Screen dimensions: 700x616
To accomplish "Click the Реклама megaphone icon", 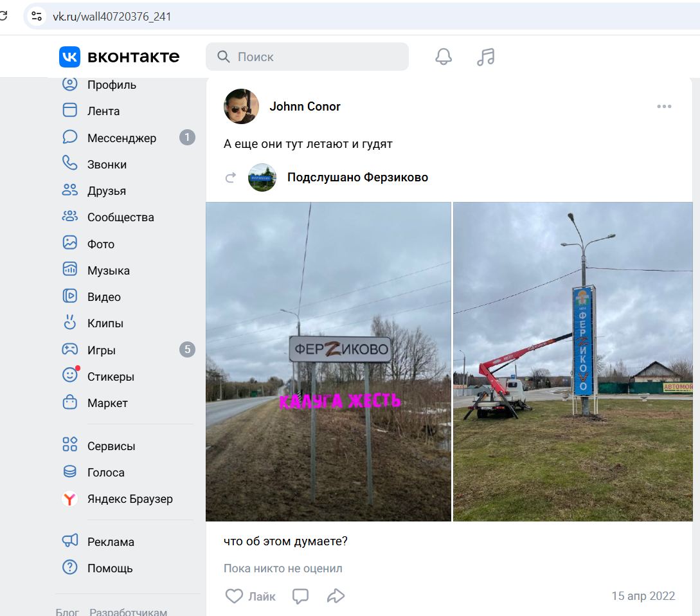I will 69,541.
